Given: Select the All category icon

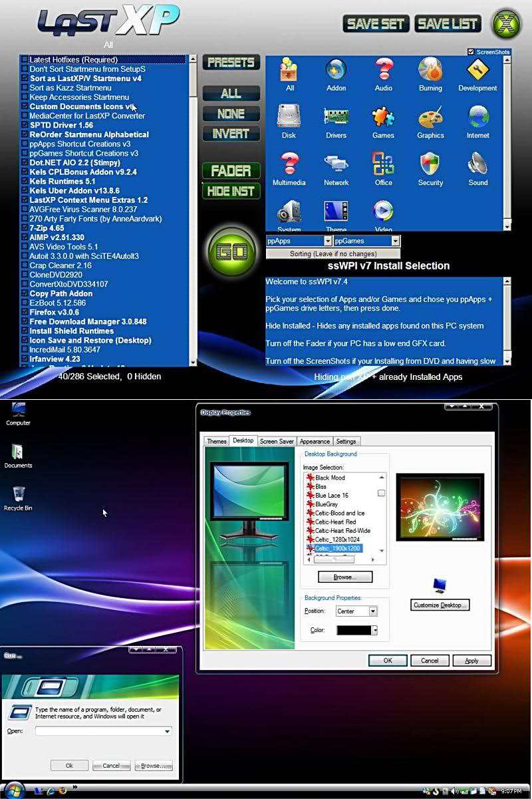Looking at the screenshot, I should (x=290, y=71).
